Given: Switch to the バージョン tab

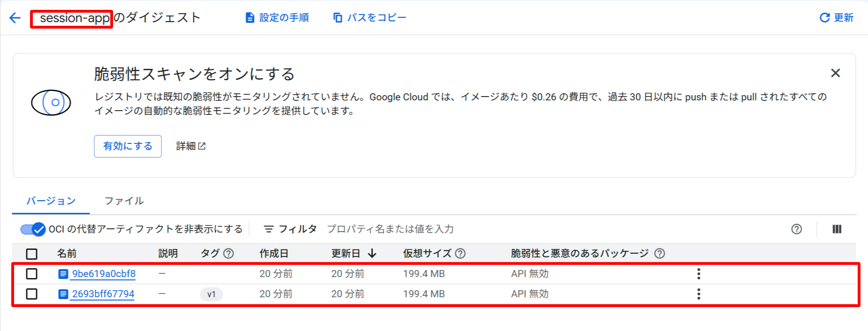Looking at the screenshot, I should [51, 201].
